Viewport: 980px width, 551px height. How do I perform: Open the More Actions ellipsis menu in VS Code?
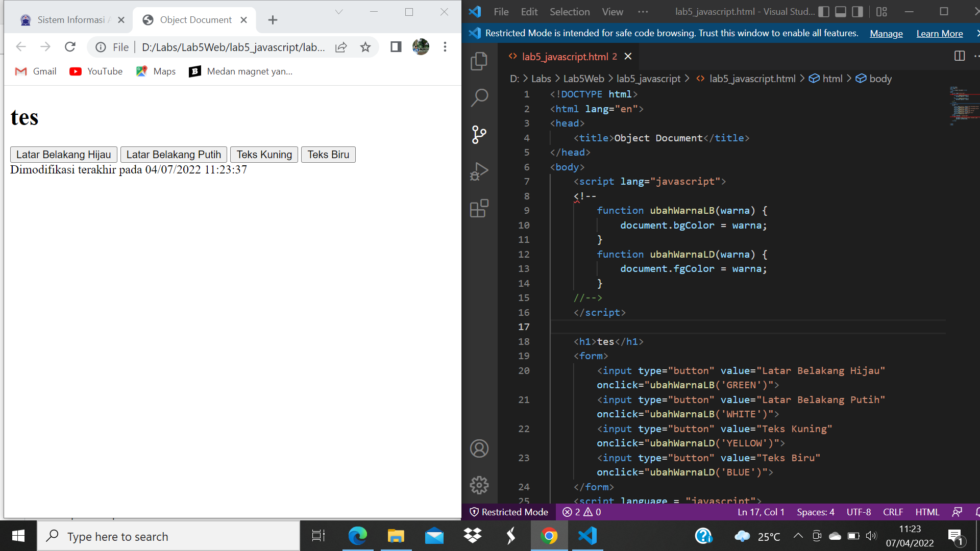click(643, 11)
